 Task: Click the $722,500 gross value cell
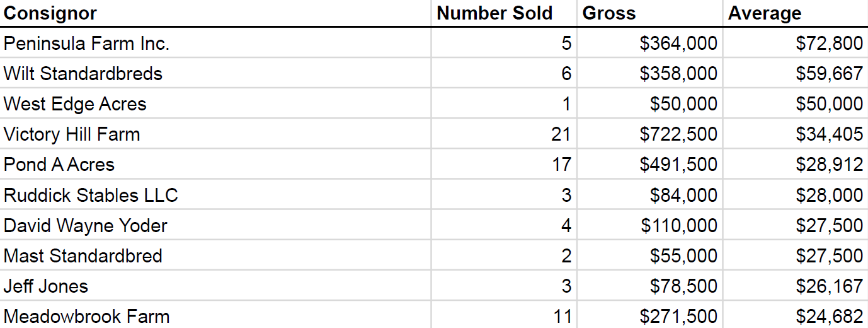650,134
